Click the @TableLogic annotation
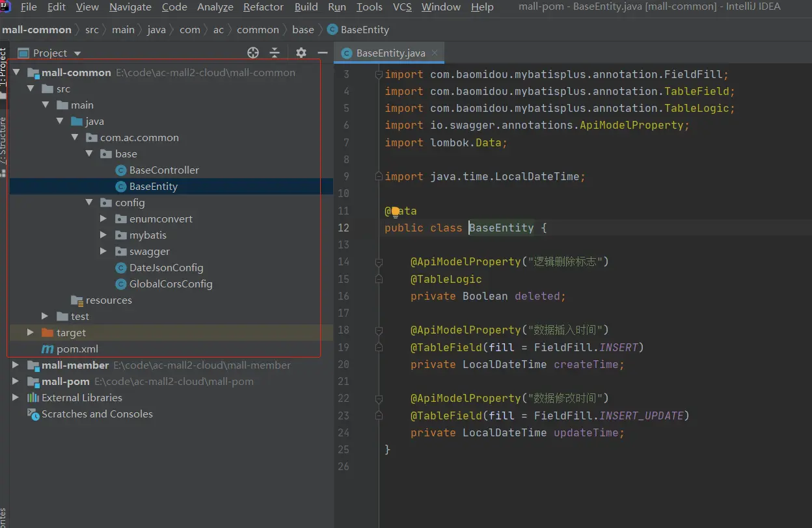 446,279
